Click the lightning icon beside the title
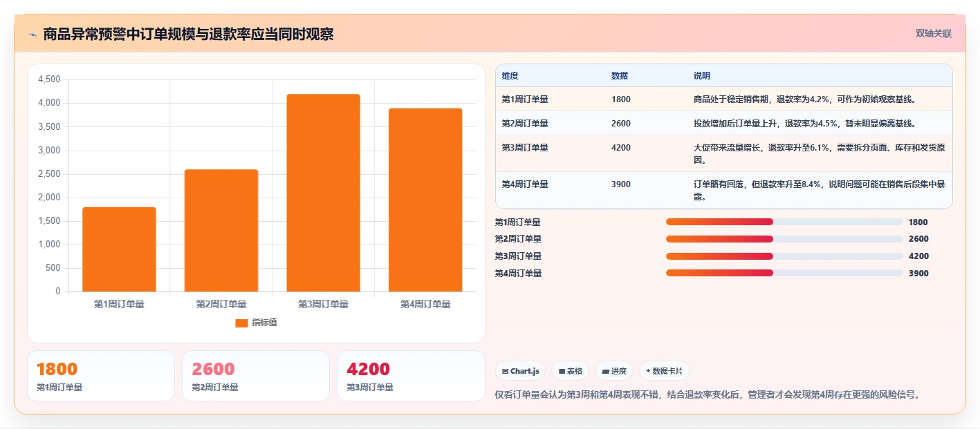The image size is (980, 429). point(33,34)
